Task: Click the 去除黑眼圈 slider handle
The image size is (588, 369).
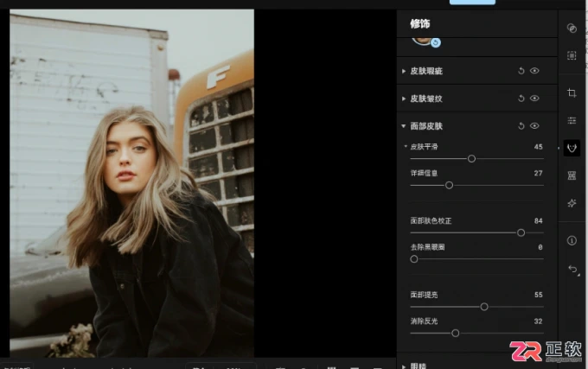Action: 414,259
